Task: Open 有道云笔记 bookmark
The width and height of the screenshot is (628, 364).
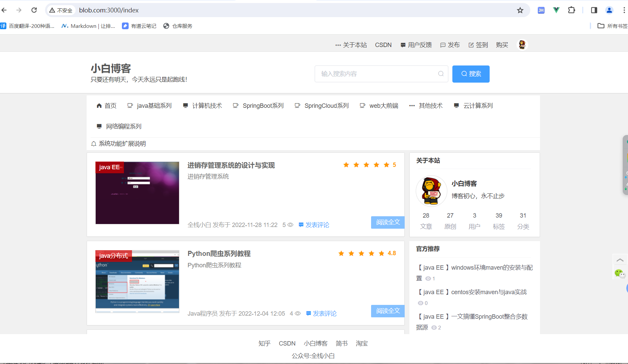Action: (139, 26)
